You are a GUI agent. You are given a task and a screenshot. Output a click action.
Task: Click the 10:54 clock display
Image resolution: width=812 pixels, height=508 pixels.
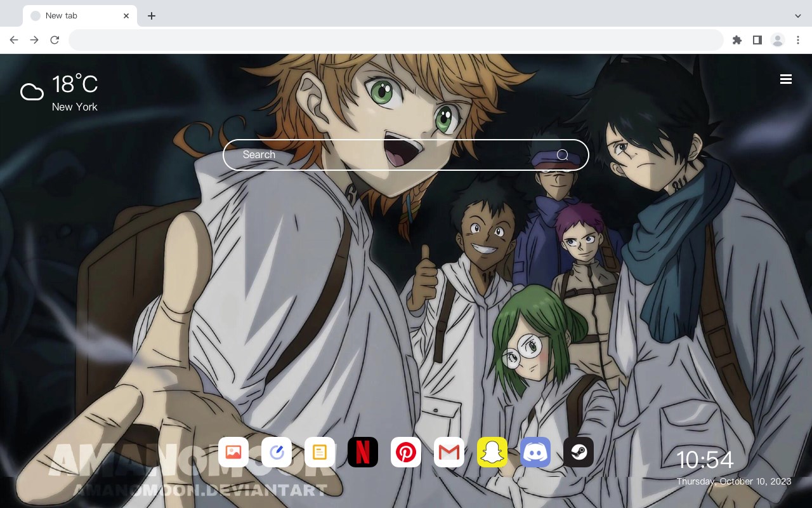pos(705,460)
